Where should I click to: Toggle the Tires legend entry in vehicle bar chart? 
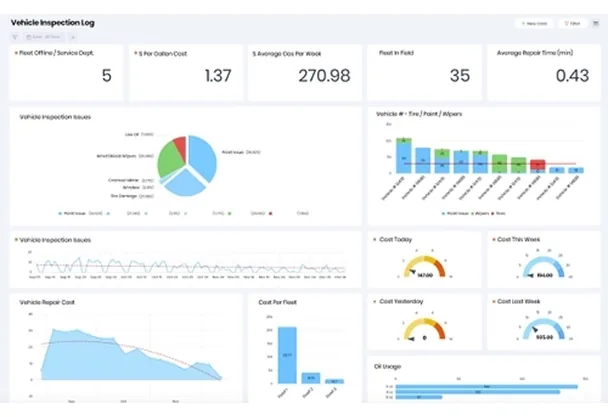pyautogui.click(x=499, y=213)
